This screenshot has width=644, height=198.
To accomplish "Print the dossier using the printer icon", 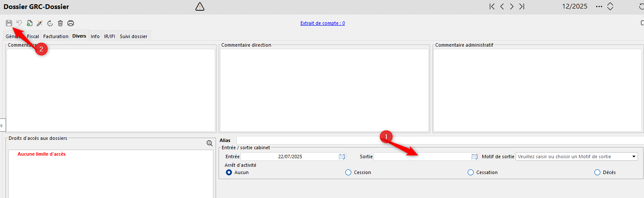I will pyautogui.click(x=71, y=23).
